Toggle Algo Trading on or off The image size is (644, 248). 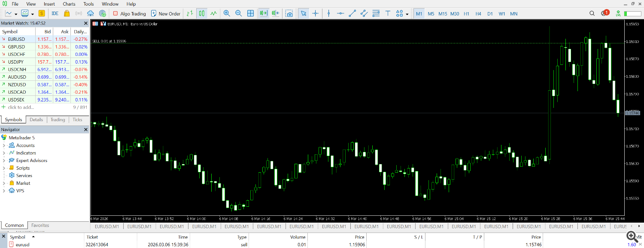click(x=129, y=13)
